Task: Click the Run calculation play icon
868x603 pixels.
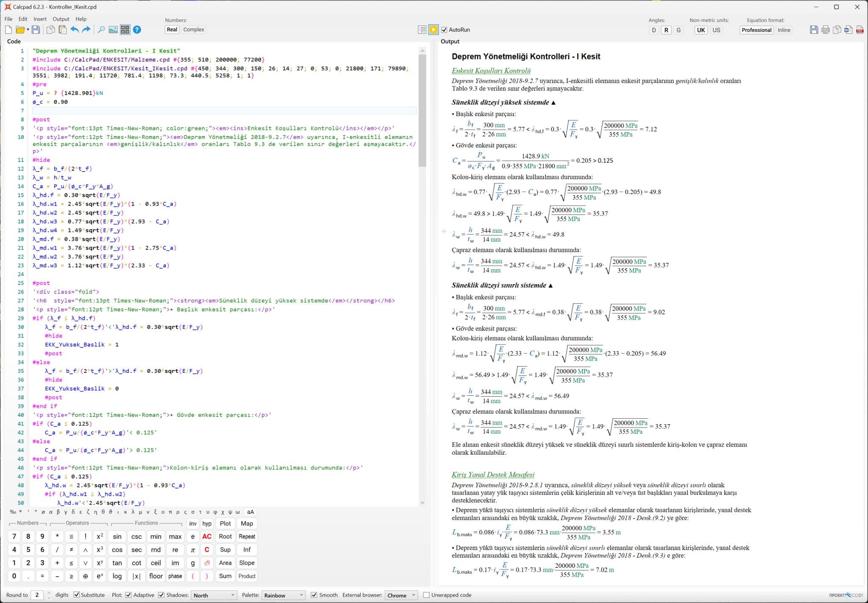Action: point(433,30)
